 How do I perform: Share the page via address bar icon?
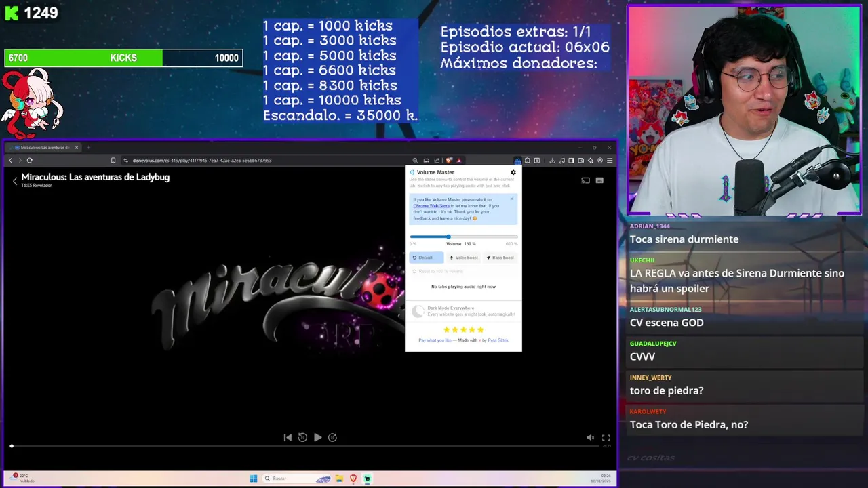[437, 161]
